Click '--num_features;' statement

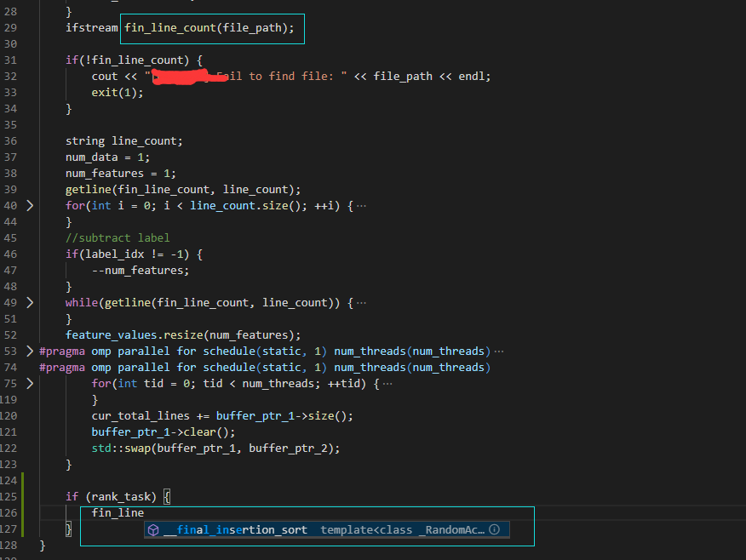pos(141,271)
